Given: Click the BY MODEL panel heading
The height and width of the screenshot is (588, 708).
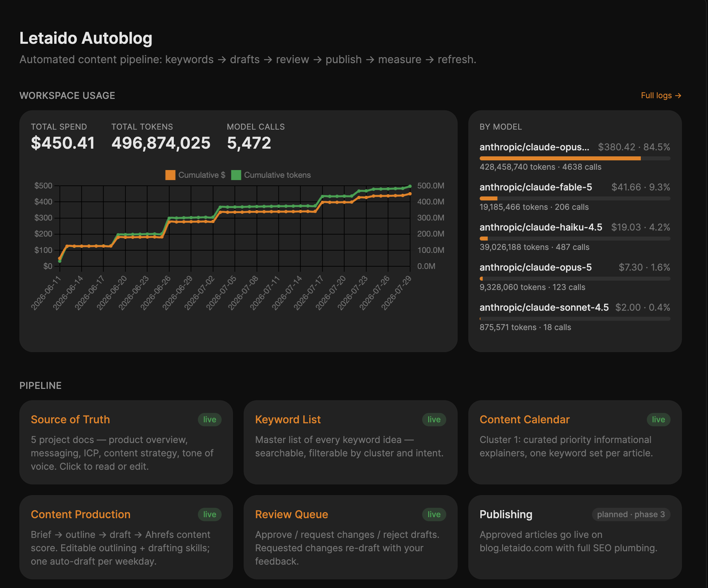Looking at the screenshot, I should pos(501,127).
